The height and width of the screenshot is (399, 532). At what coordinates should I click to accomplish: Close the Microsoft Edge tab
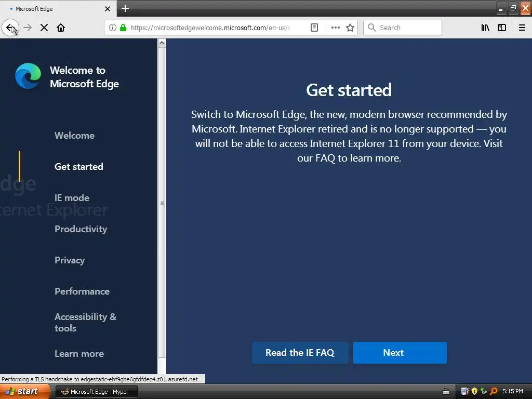pos(107,9)
